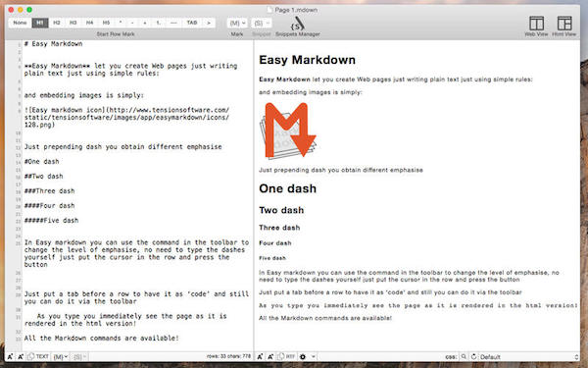Expand the arrow next to the gear icon
588x368 pixels.
pos(314,357)
